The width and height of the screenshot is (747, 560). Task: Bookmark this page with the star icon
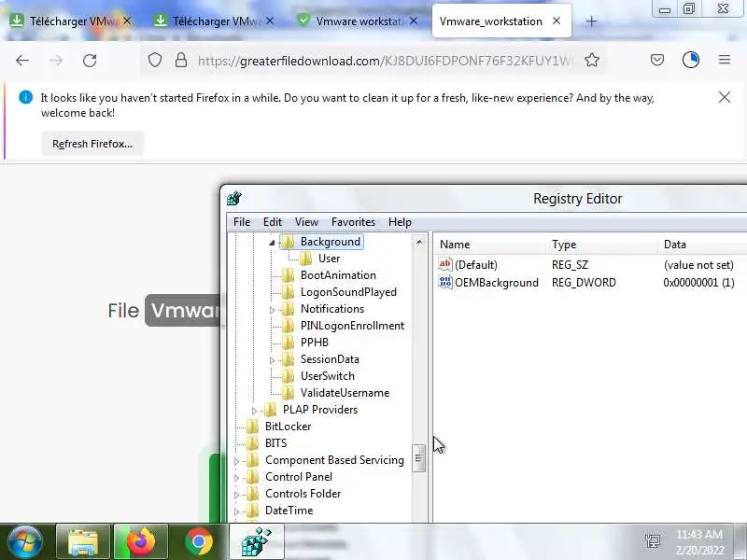coord(592,60)
